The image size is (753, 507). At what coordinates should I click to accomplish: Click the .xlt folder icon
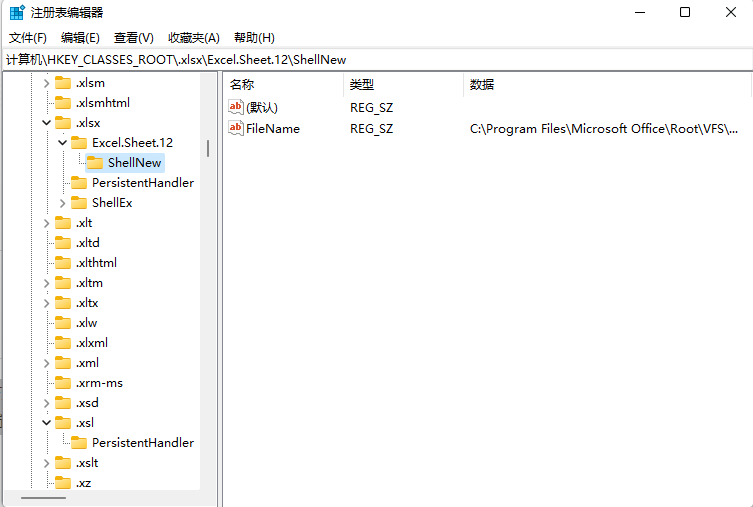click(63, 223)
